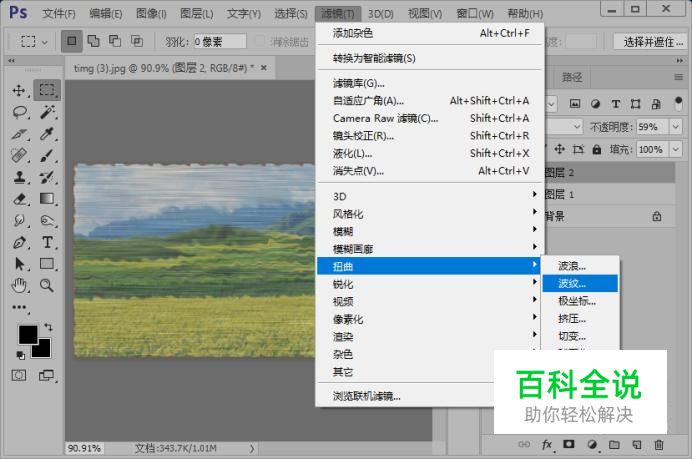Toggle lock all layer icon

(597, 150)
